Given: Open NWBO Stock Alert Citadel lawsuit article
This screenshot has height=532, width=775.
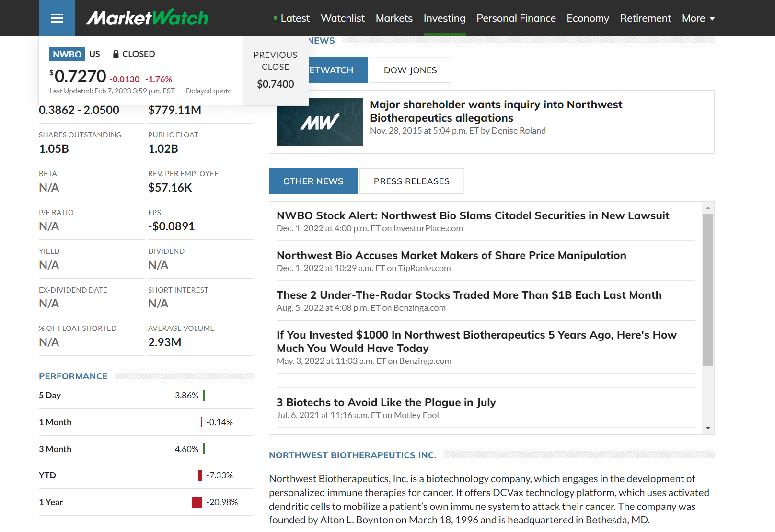Looking at the screenshot, I should (x=473, y=215).
